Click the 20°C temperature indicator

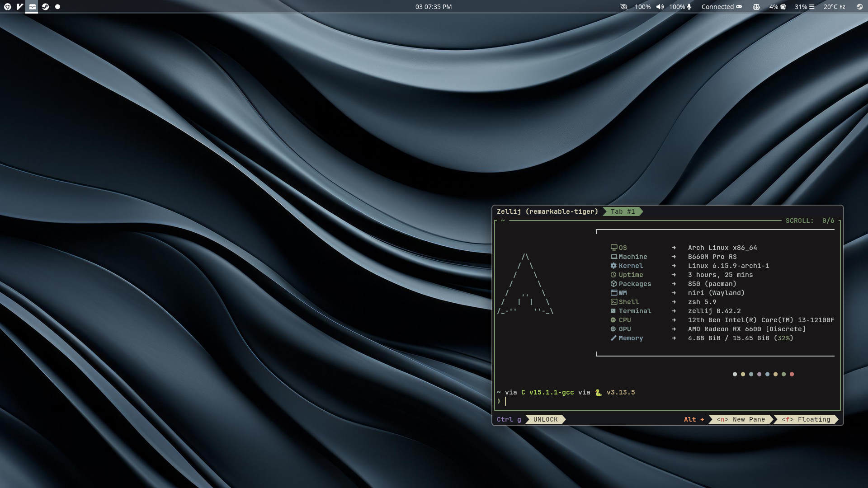(834, 7)
